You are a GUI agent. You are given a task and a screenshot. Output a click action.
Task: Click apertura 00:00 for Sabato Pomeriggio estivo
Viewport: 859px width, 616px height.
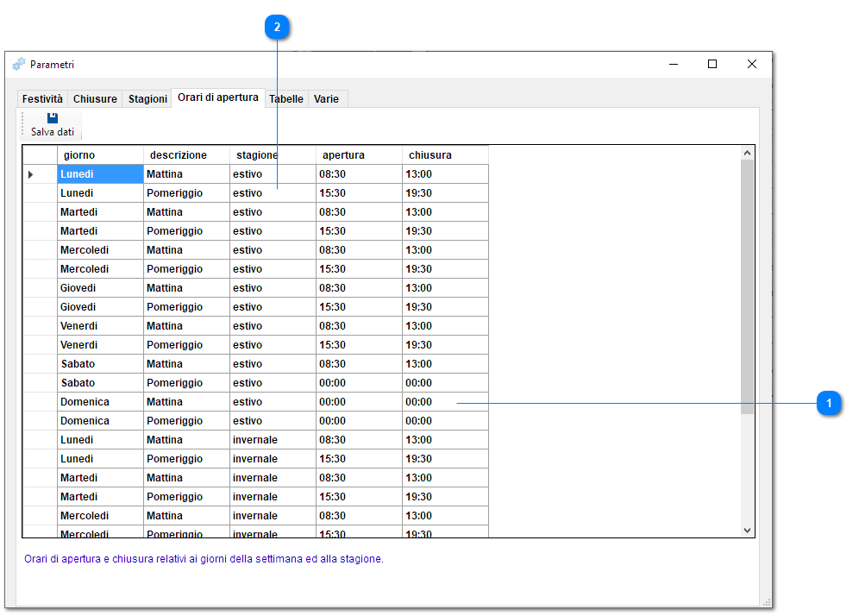click(359, 383)
